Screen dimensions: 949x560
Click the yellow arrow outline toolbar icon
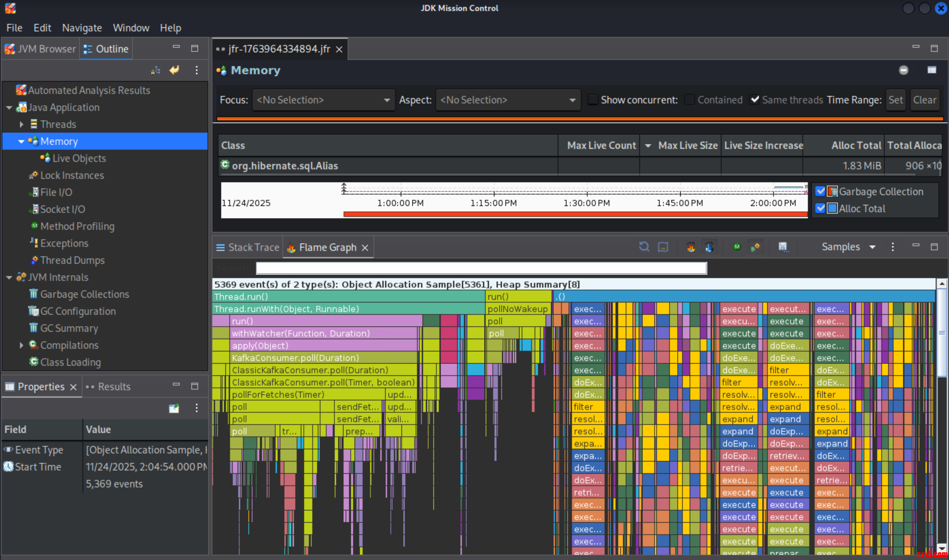[174, 70]
